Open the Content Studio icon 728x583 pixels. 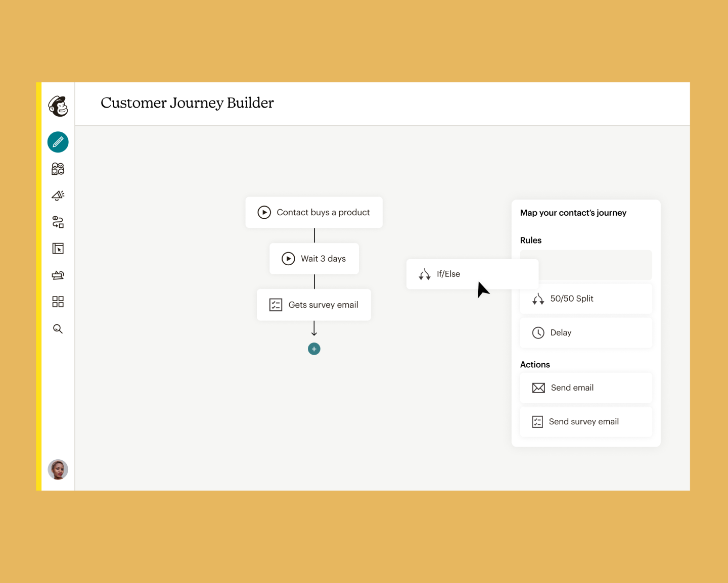pyautogui.click(x=58, y=275)
